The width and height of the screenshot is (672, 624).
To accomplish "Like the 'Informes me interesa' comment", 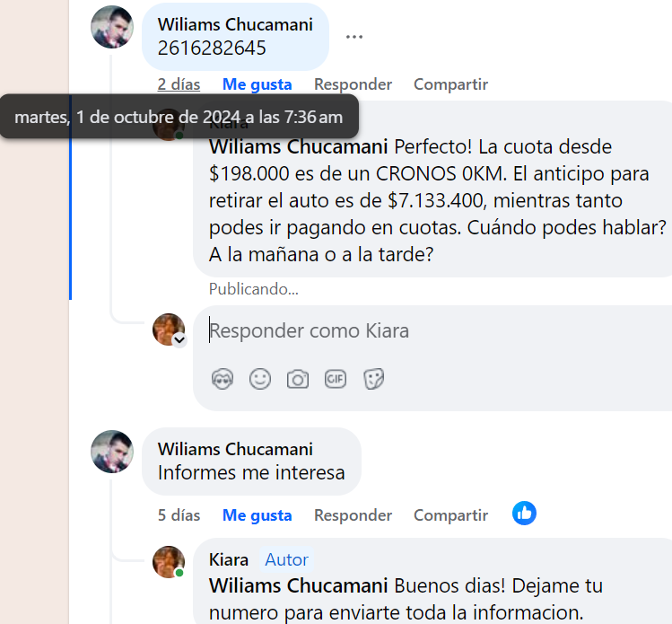I will click(257, 515).
